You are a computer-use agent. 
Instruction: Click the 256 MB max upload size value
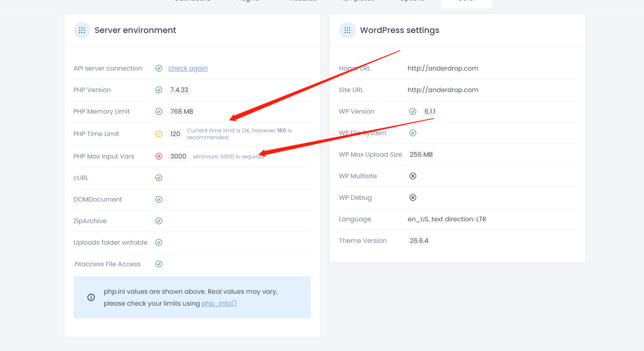click(x=421, y=154)
